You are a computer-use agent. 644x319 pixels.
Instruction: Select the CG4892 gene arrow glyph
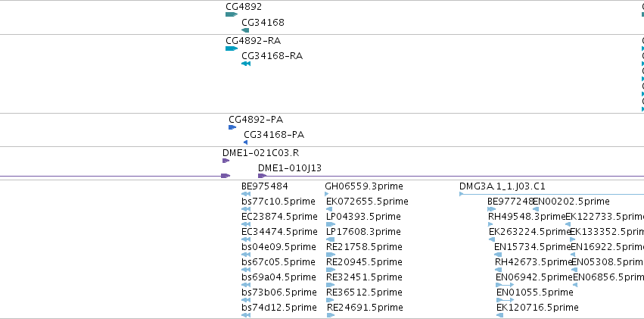point(232,14)
